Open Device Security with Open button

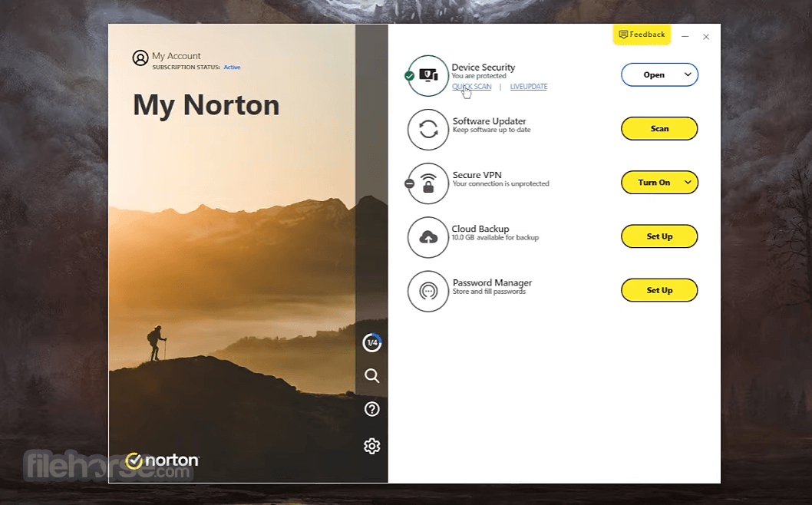(x=654, y=74)
